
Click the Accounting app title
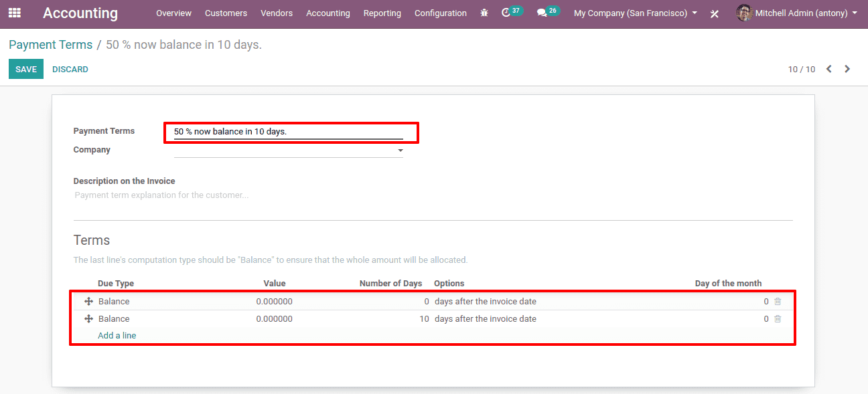(x=80, y=13)
